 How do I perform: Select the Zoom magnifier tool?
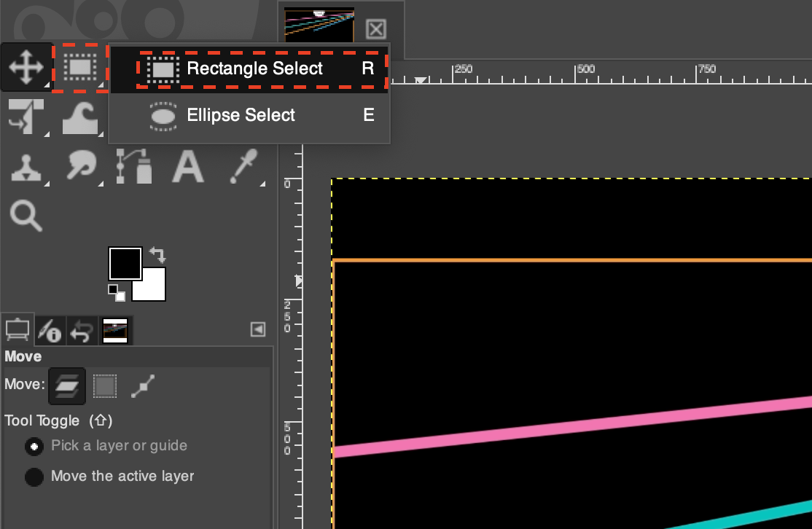pos(26,216)
